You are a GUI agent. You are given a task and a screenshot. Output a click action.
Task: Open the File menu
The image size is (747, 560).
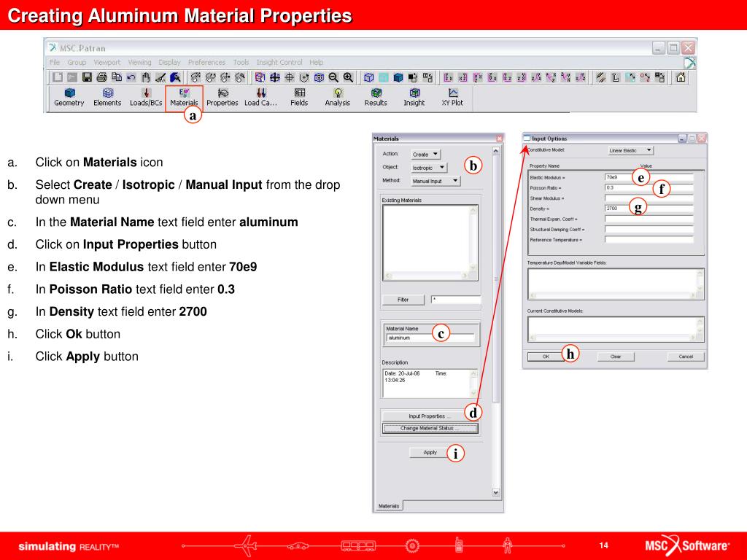[55, 63]
